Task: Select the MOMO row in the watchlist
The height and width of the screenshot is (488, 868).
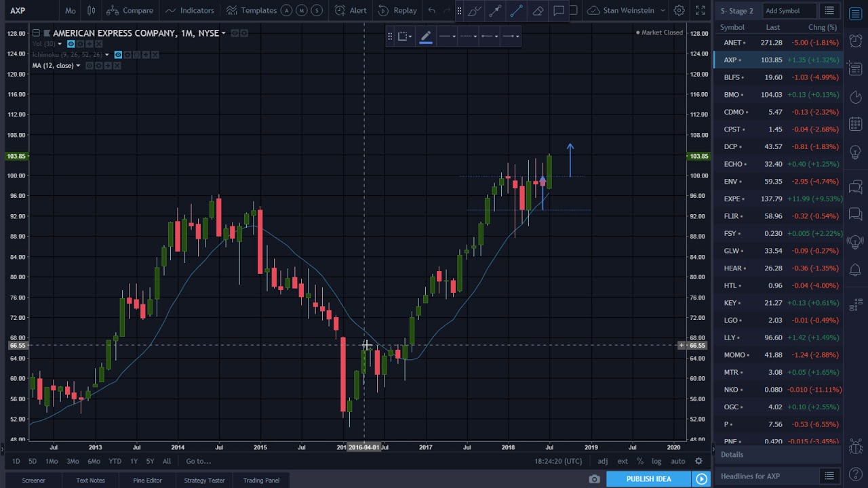Action: [778, 354]
